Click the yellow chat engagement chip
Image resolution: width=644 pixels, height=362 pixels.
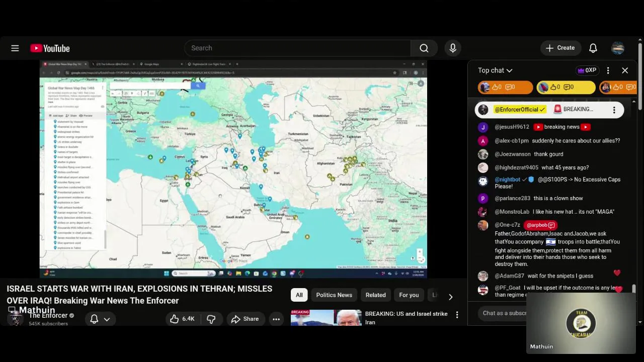point(566,87)
